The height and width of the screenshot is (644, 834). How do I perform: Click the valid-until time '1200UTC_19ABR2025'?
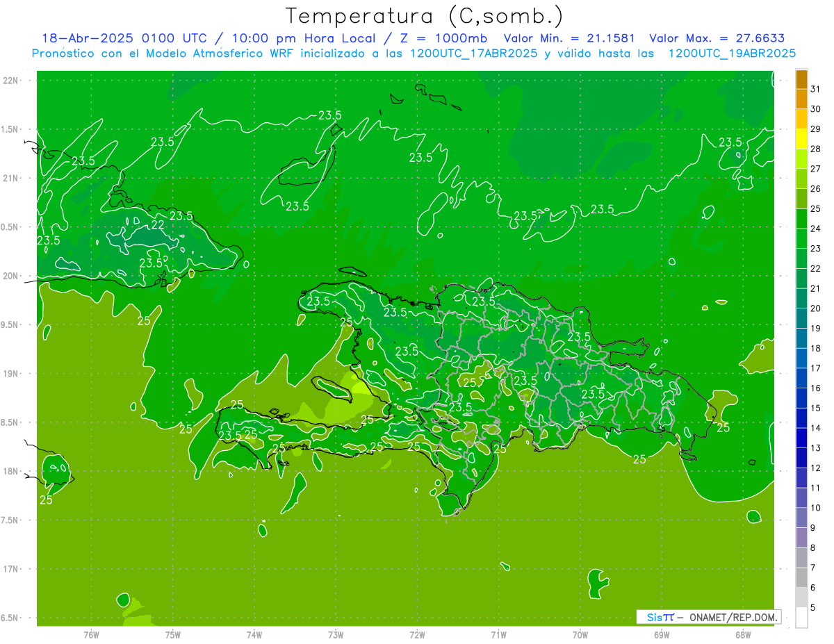pyautogui.click(x=732, y=53)
